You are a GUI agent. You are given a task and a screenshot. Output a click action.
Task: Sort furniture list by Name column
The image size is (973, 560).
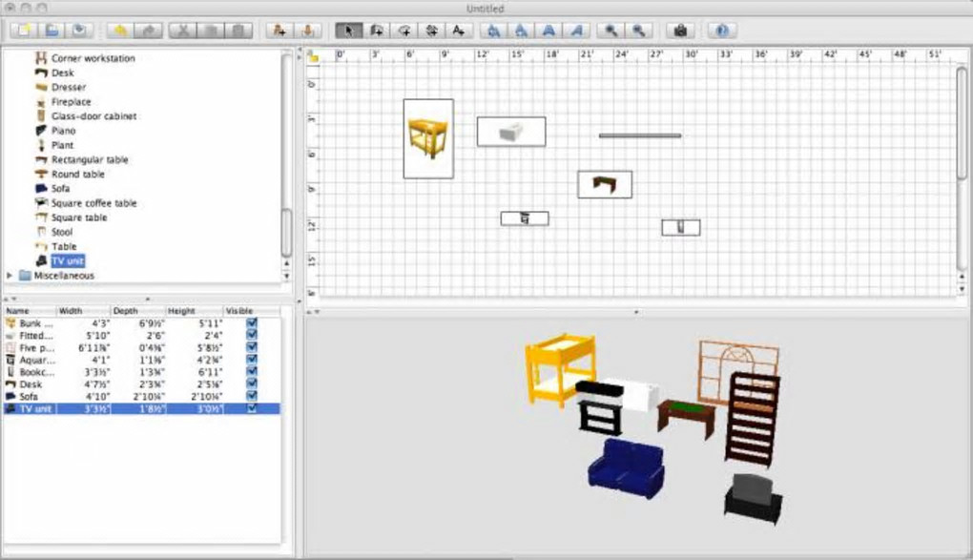[x=30, y=310]
